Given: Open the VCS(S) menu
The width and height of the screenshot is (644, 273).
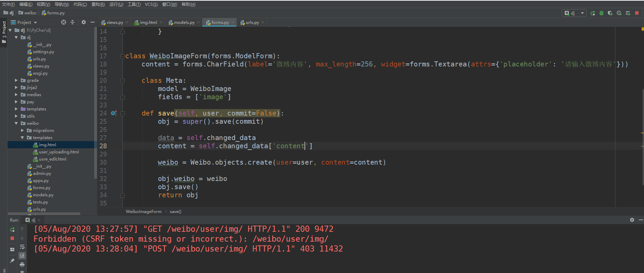Looking at the screenshot, I should pos(151,4).
